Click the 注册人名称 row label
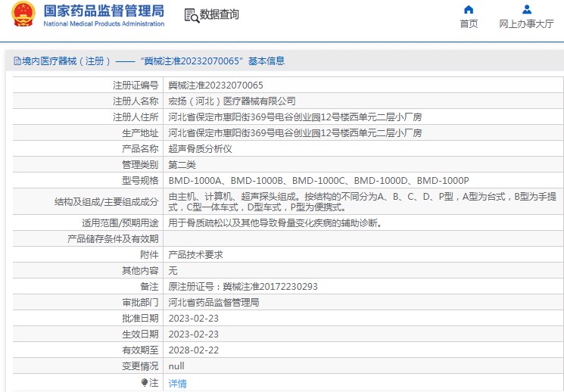The image size is (564, 392). point(136,101)
